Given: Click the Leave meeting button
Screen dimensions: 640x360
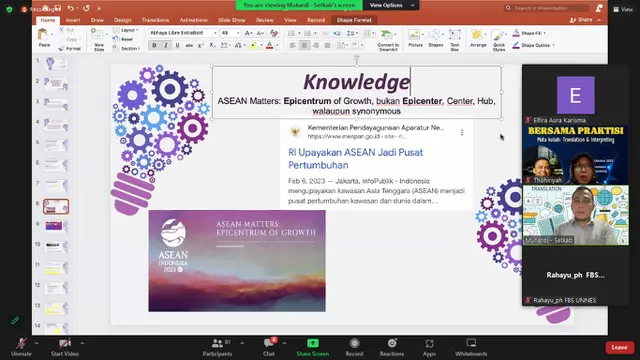Looking at the screenshot, I should pos(619,347).
